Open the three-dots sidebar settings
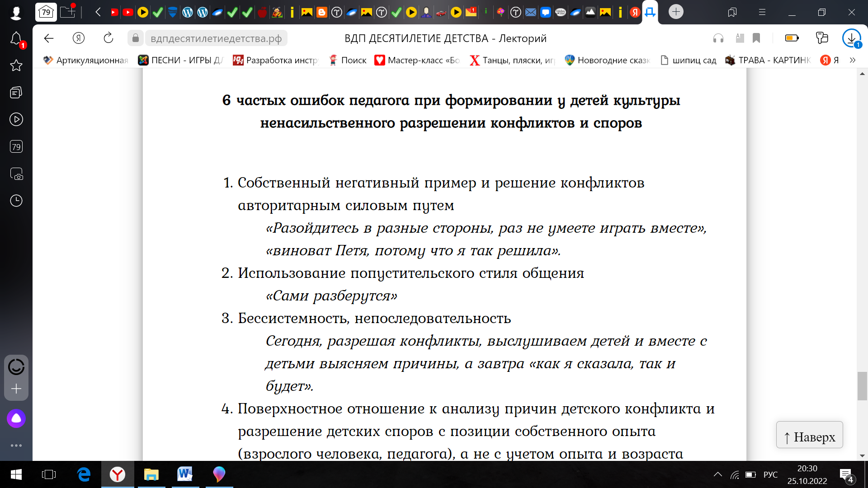868x488 pixels. [x=16, y=446]
